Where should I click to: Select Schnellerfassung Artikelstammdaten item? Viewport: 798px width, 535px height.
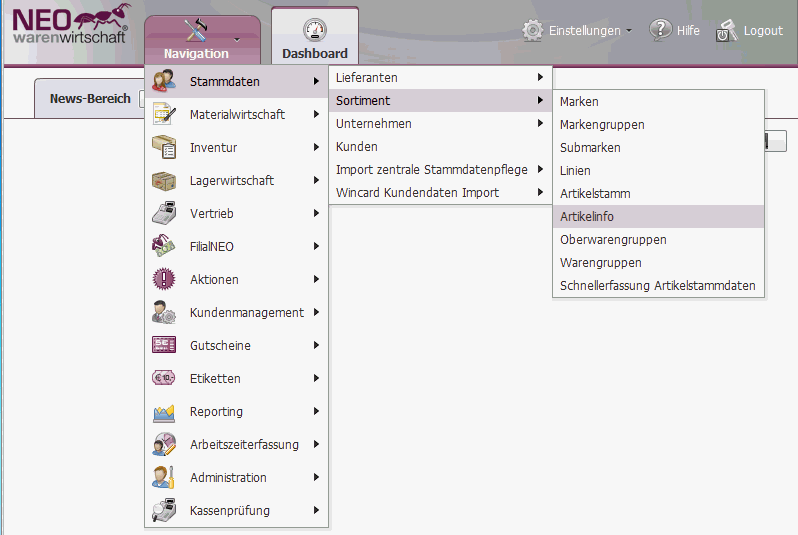658,285
